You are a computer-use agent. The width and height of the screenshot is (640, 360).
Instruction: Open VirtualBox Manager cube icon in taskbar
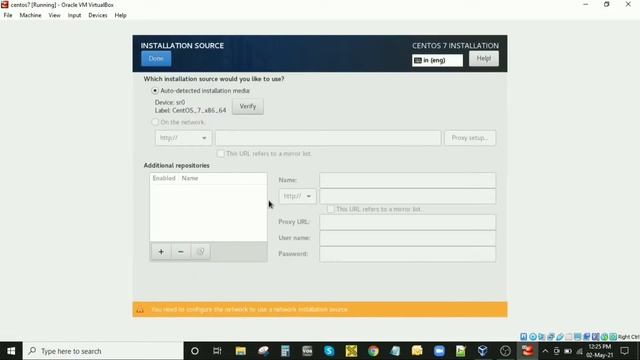coord(483,351)
